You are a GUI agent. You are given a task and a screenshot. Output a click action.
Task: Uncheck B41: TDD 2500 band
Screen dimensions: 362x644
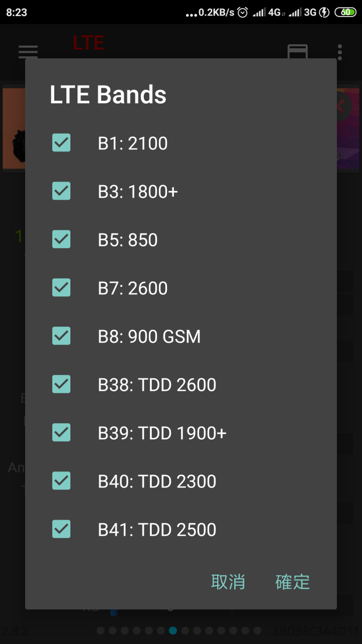[61, 529]
